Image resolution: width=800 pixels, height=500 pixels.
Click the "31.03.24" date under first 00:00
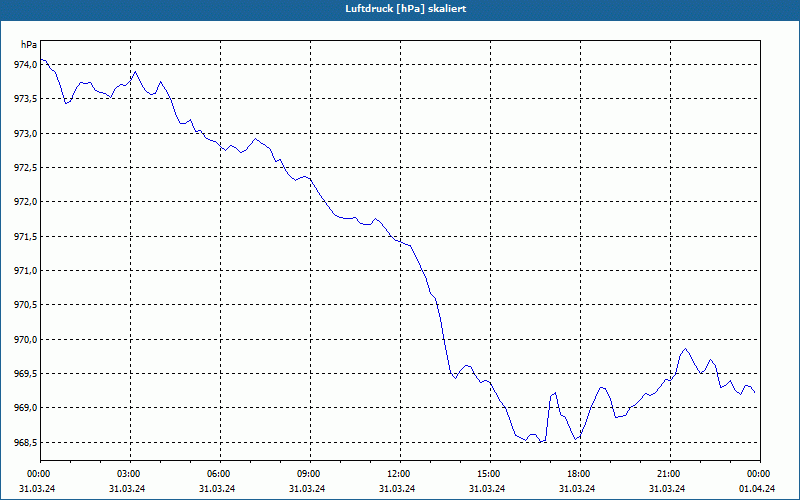click(x=37, y=489)
